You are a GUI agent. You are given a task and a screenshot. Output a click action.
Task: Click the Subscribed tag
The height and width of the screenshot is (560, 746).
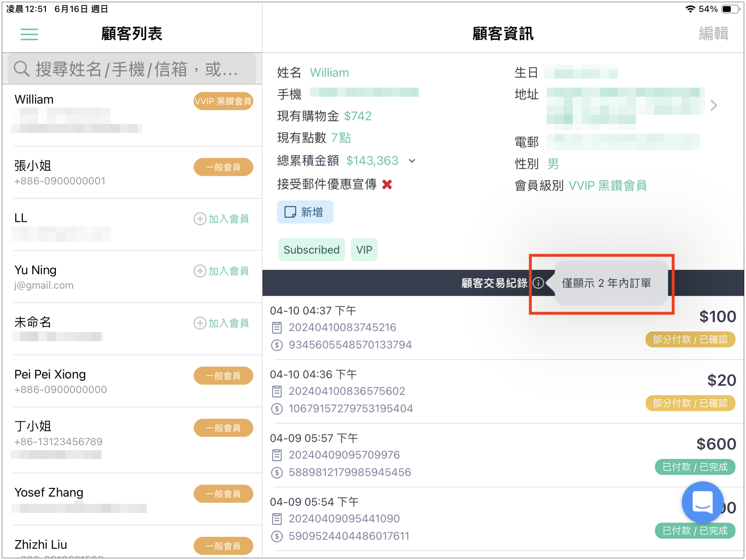point(312,250)
